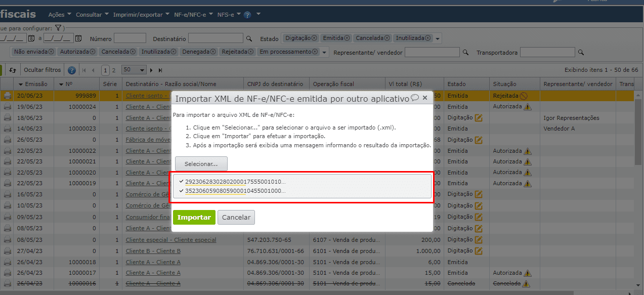
Task: Click the edit icon on the 26/05/23 Digitação row
Action: pos(479,140)
